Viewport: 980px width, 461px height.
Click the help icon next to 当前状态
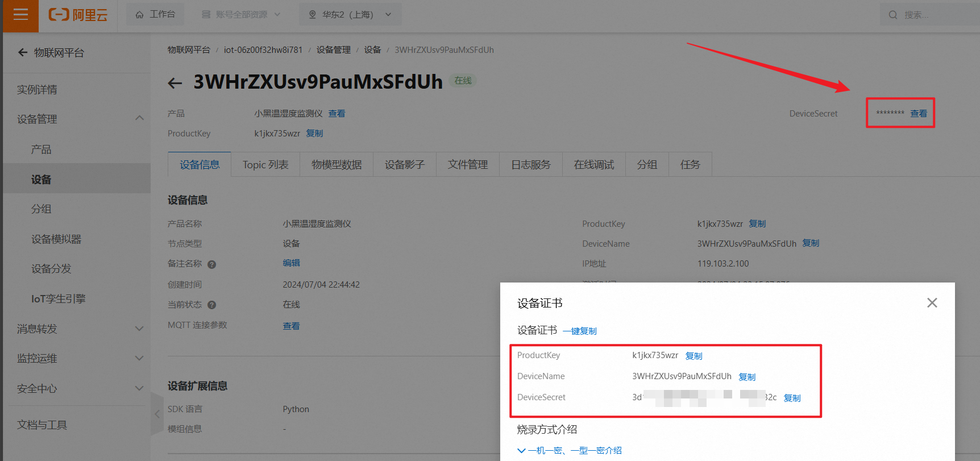pyautogui.click(x=211, y=305)
